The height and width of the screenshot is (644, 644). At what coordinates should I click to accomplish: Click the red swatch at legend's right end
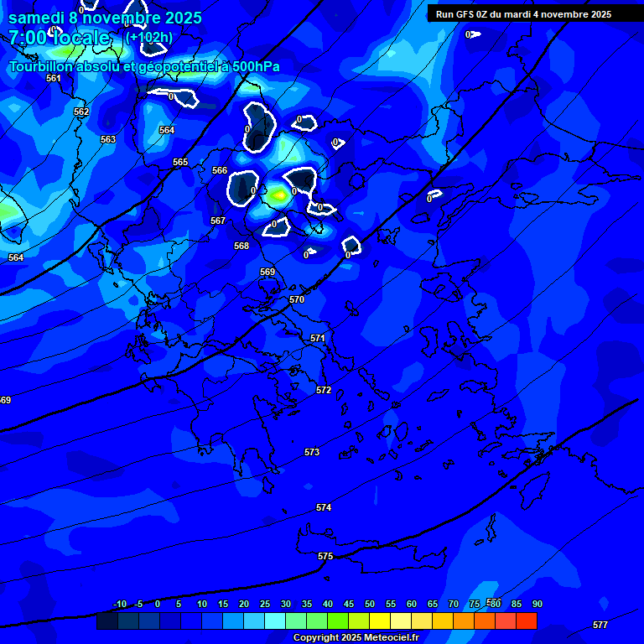coord(526,621)
